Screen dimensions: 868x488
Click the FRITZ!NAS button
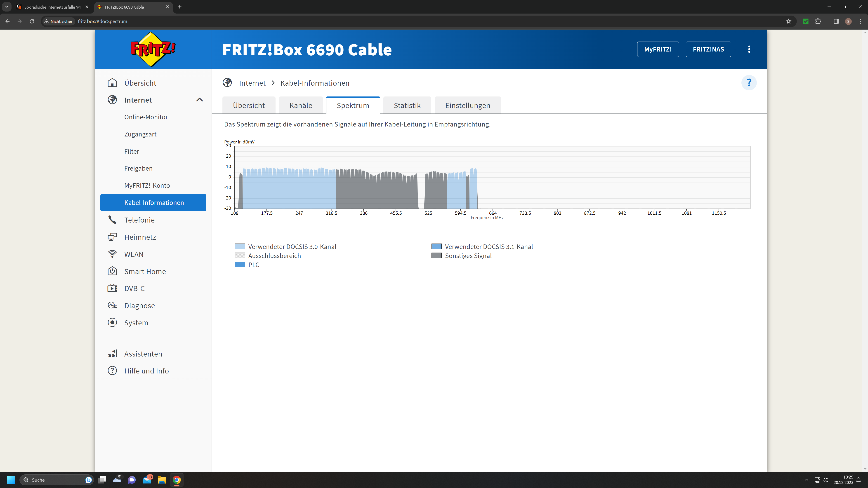[708, 49]
